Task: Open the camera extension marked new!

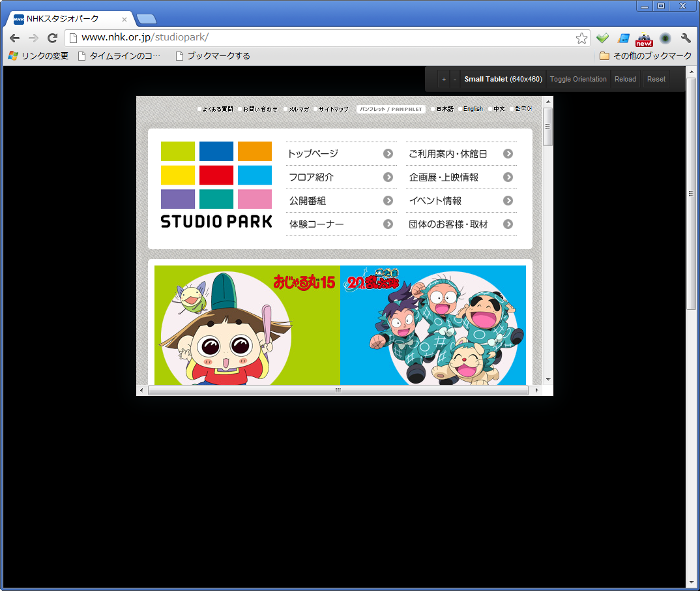Action: tap(644, 39)
